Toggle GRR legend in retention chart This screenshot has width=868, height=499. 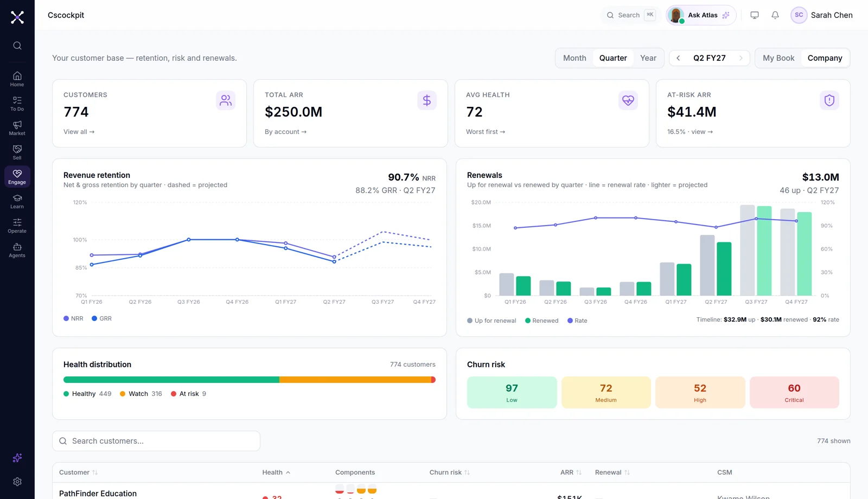pos(102,318)
